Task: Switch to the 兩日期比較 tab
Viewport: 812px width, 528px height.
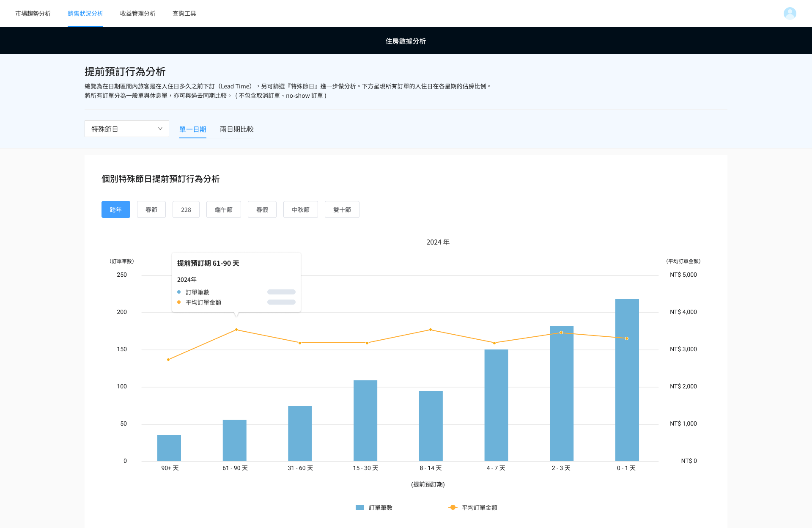Action: (237, 129)
